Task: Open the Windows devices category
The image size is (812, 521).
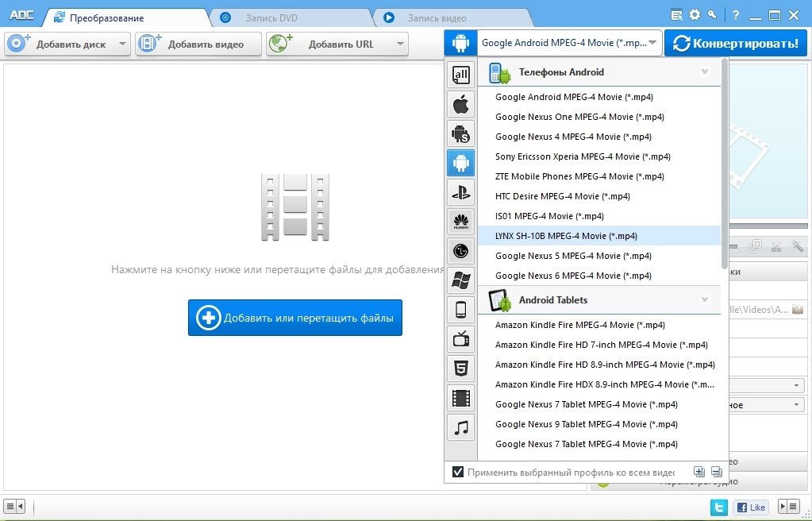Action: (x=460, y=281)
